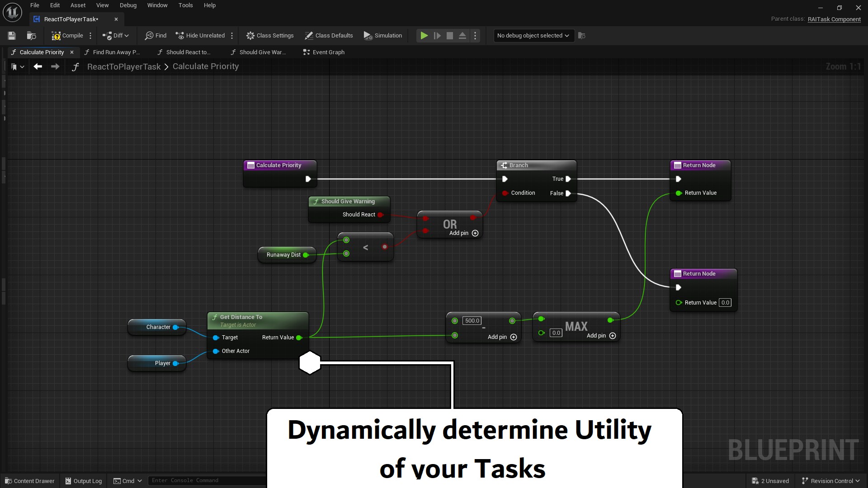Expand the Diff options dropdown
The image size is (868, 488).
click(125, 35)
